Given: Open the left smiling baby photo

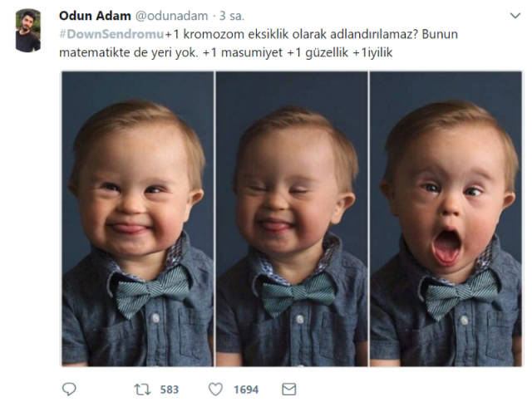Looking at the screenshot, I should (x=138, y=219).
